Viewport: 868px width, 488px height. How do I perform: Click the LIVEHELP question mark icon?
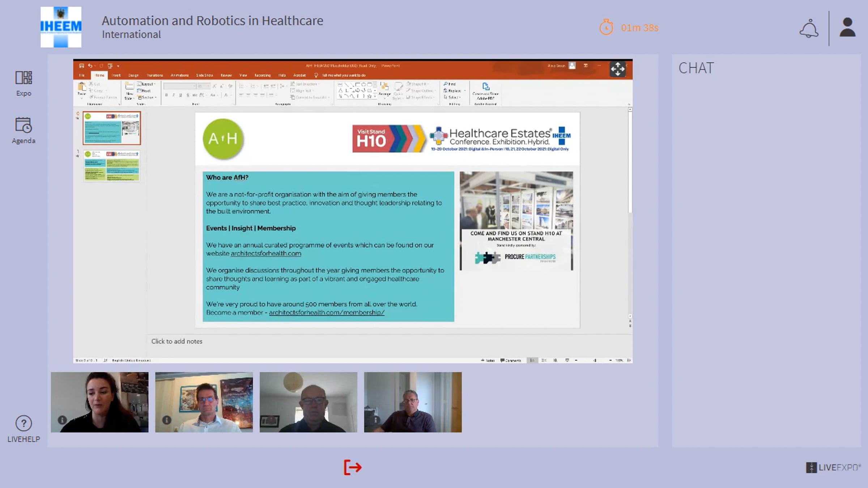[24, 423]
